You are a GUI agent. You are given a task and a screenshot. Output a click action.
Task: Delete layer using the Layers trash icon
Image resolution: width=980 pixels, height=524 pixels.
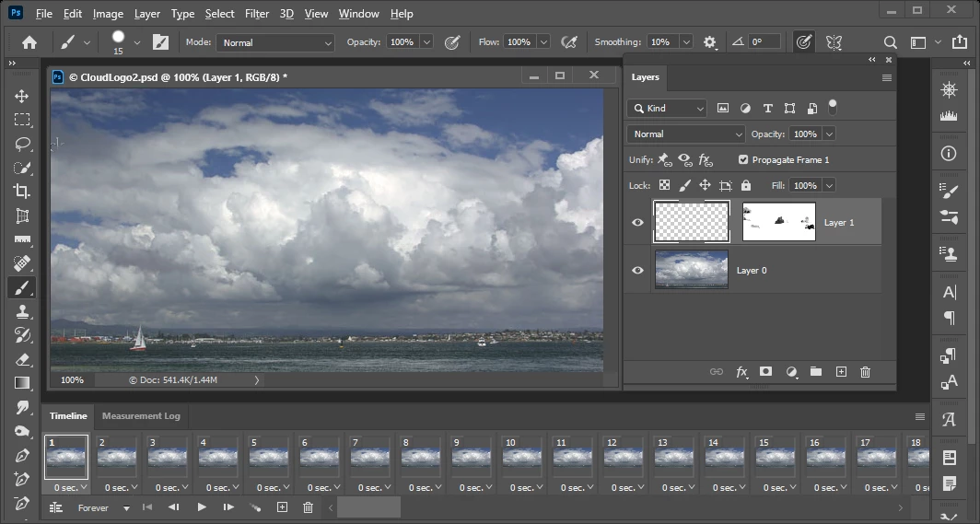[x=865, y=372]
